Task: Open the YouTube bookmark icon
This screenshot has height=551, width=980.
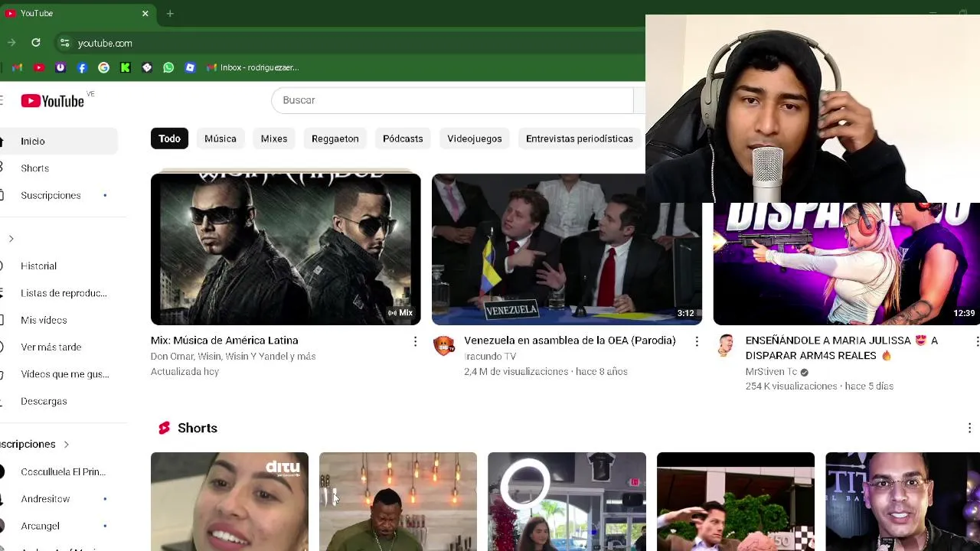Action: point(39,67)
